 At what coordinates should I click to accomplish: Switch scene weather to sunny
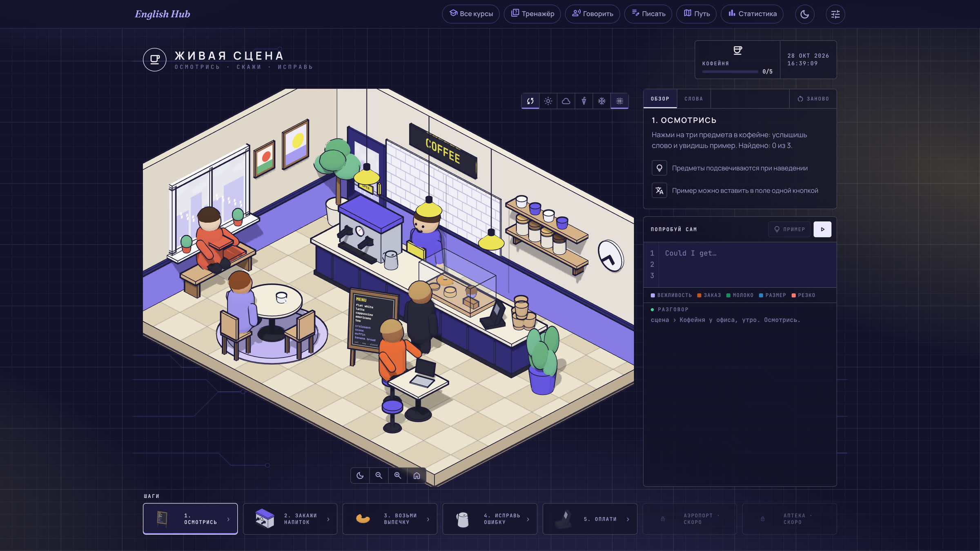point(548,101)
